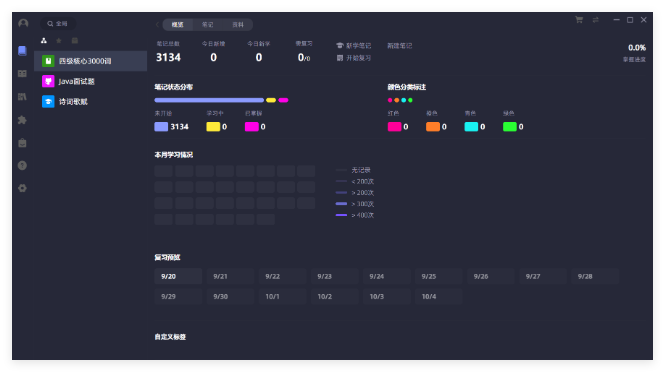Open the open-book reader sidebar icon
The height and width of the screenshot is (372, 665).
(22, 74)
